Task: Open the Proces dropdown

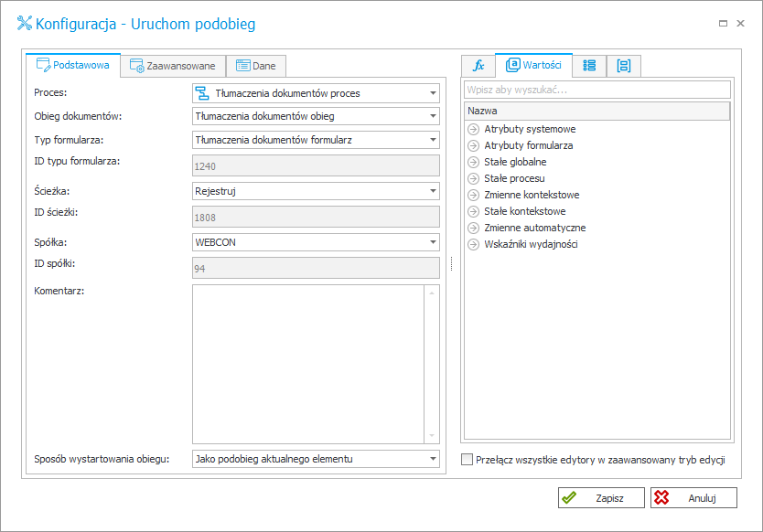Action: [x=433, y=93]
